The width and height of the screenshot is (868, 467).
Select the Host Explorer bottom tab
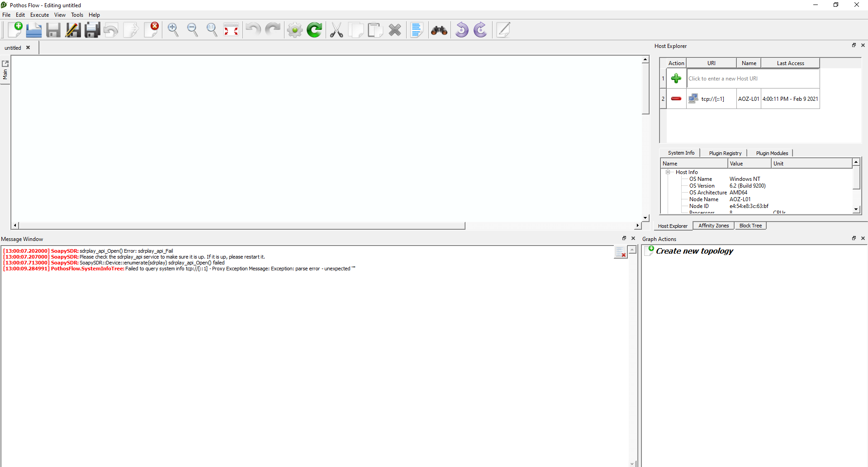click(673, 226)
